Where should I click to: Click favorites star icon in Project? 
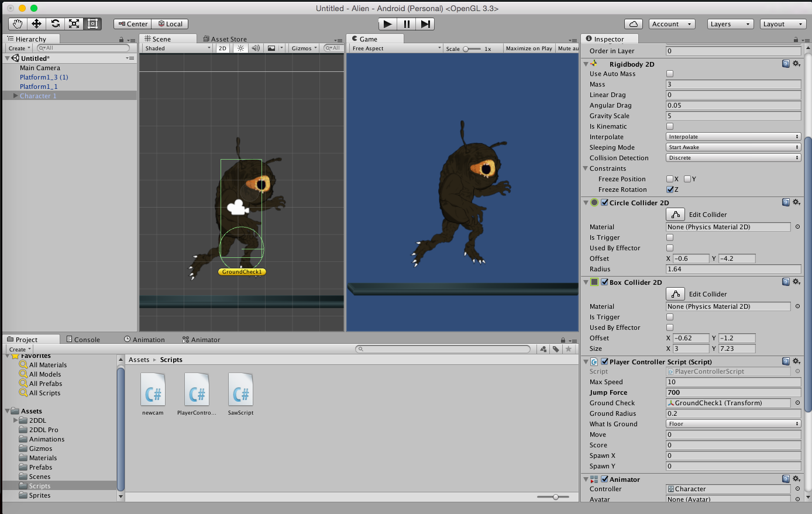tap(568, 349)
